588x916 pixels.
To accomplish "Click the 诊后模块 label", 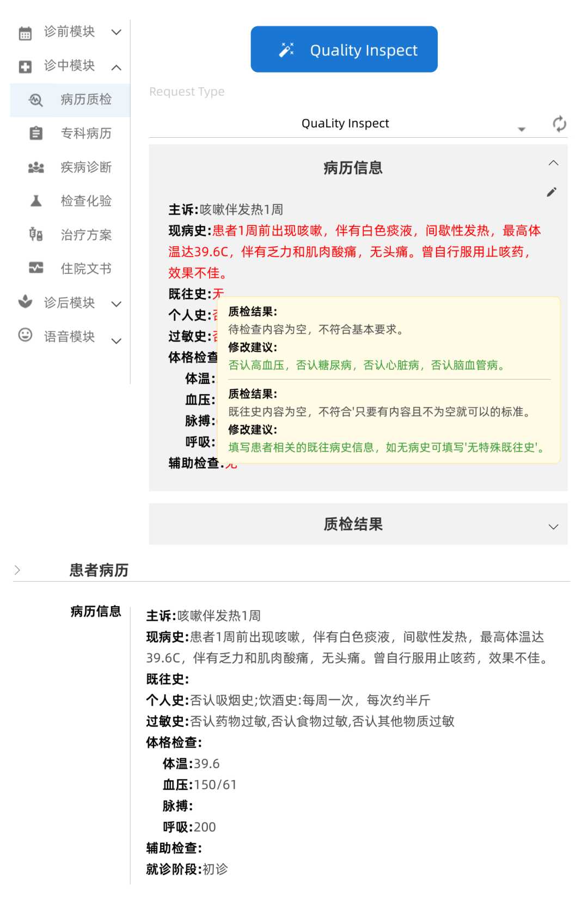I will [69, 302].
